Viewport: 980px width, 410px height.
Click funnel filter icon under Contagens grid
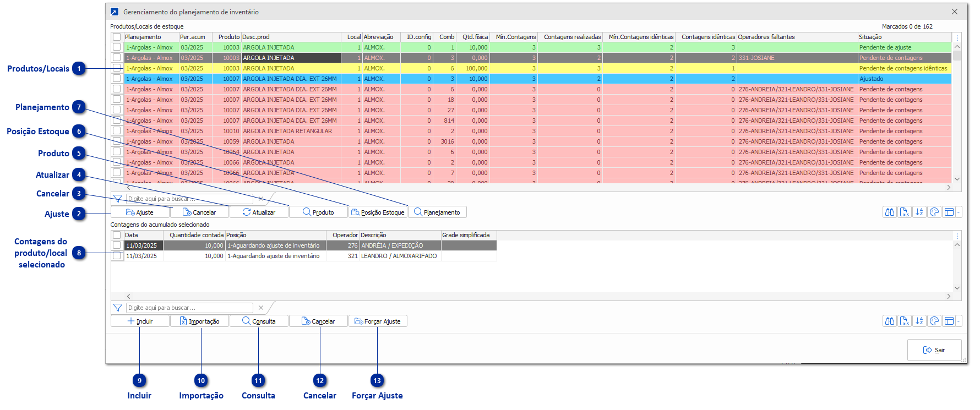point(118,308)
